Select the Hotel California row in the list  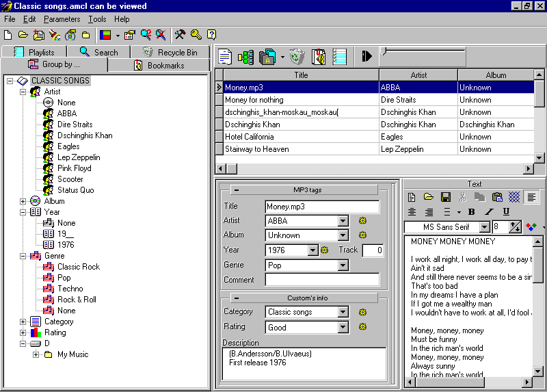(375, 137)
